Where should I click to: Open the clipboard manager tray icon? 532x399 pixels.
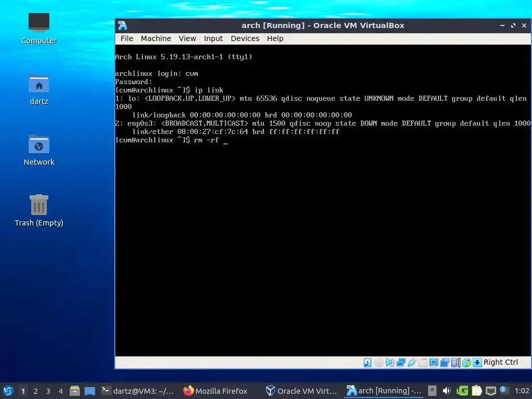(x=477, y=391)
